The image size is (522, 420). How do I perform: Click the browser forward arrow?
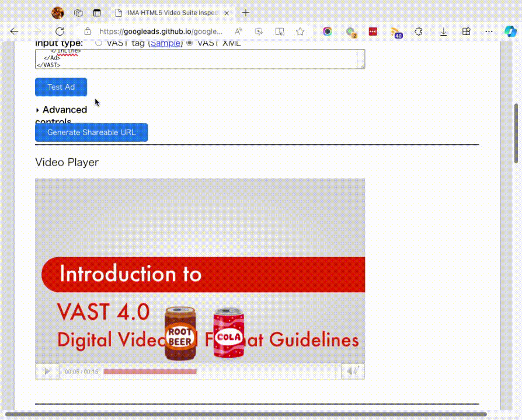pyautogui.click(x=37, y=32)
